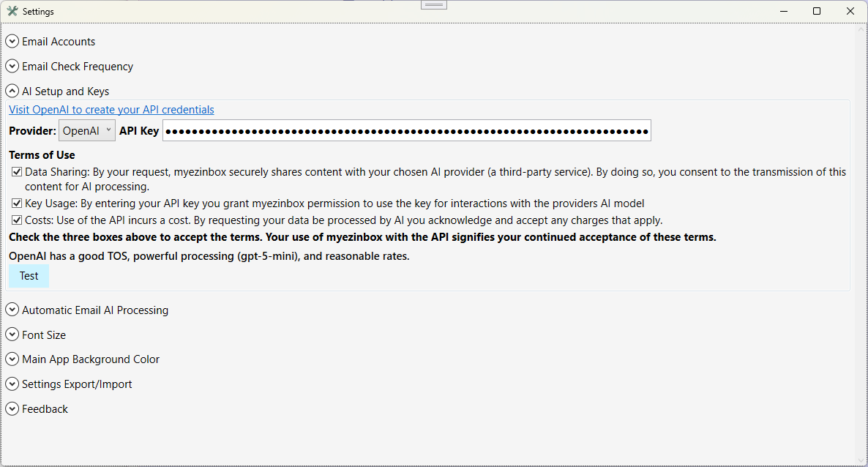This screenshot has width=868, height=467.
Task: Open the Visit OpenAI API credentials link
Action: point(111,110)
